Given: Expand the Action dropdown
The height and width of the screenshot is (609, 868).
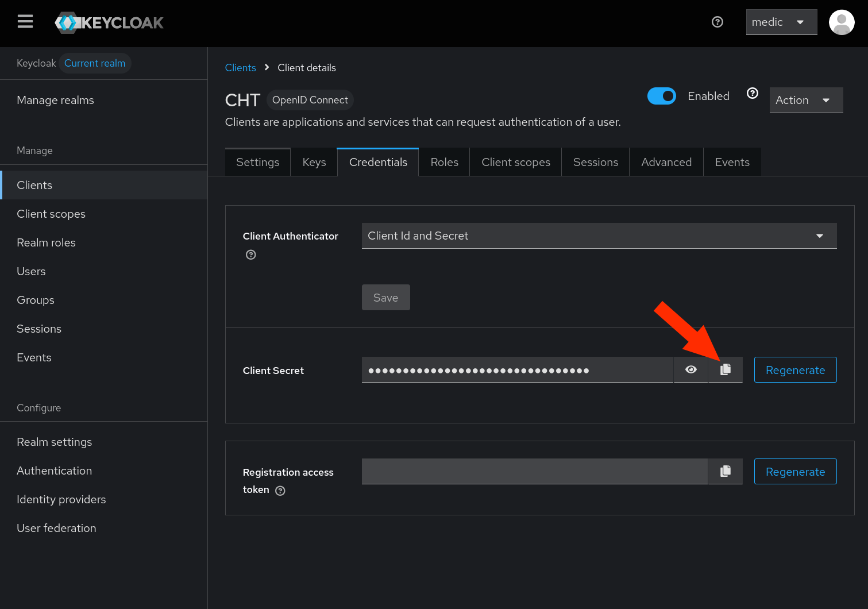Looking at the screenshot, I should click(806, 100).
